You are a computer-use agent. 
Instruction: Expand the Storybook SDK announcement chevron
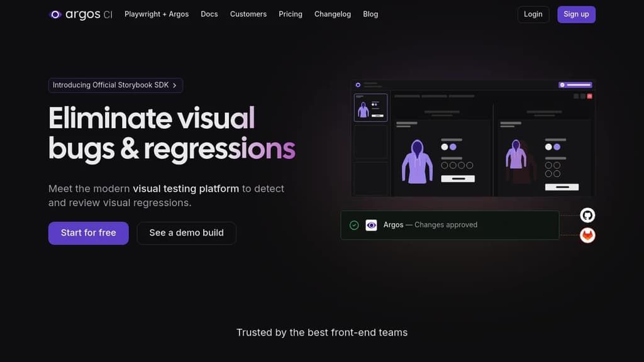pyautogui.click(x=175, y=85)
